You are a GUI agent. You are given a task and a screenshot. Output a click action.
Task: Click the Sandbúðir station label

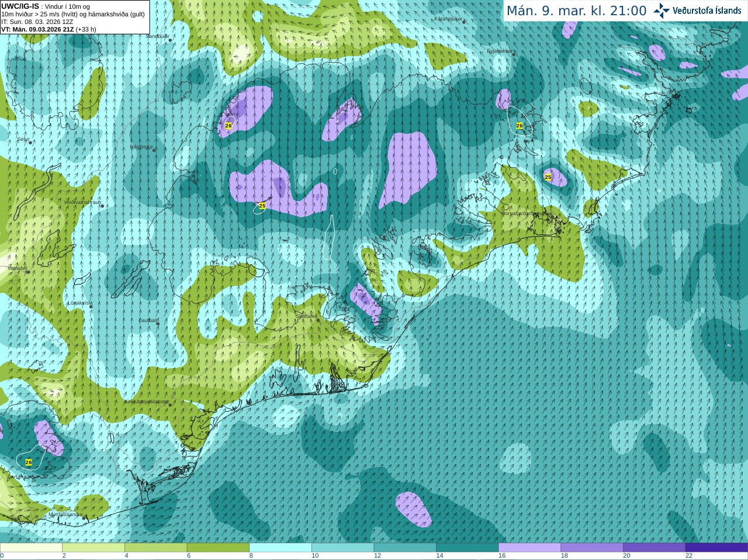pos(157,36)
